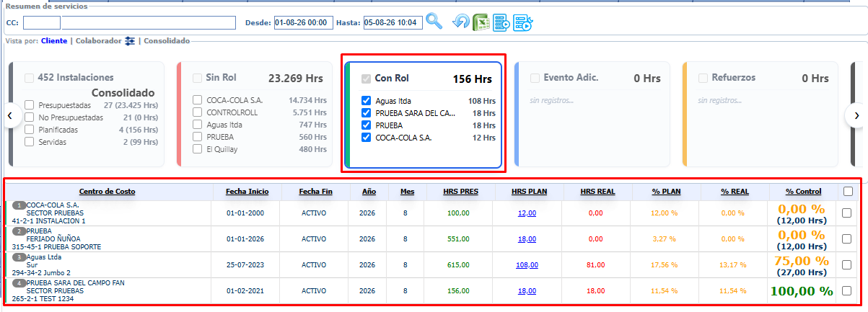
Task: Sort by Fecha Inicio column
Action: pos(247,192)
